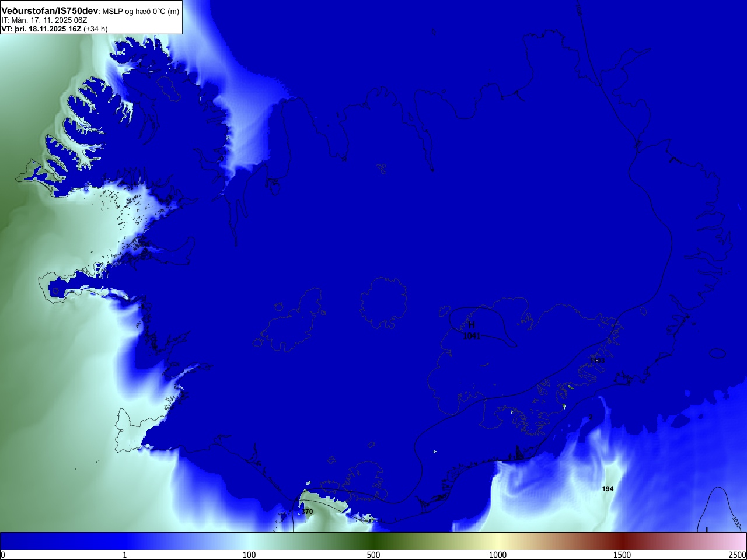
Task: Click the color scale tick label 100
Action: coord(249,555)
